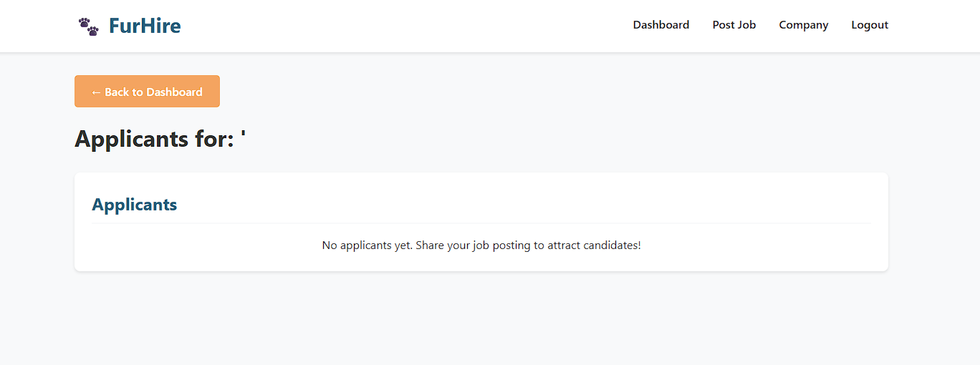Click the paw print logo icon
Screen dimensions: 980x365
[x=89, y=26]
